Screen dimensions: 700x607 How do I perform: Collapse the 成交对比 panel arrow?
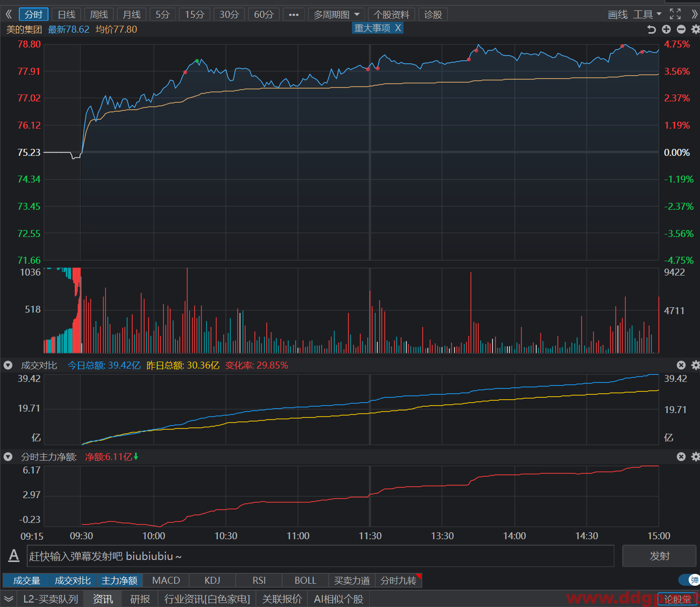coord(8,365)
